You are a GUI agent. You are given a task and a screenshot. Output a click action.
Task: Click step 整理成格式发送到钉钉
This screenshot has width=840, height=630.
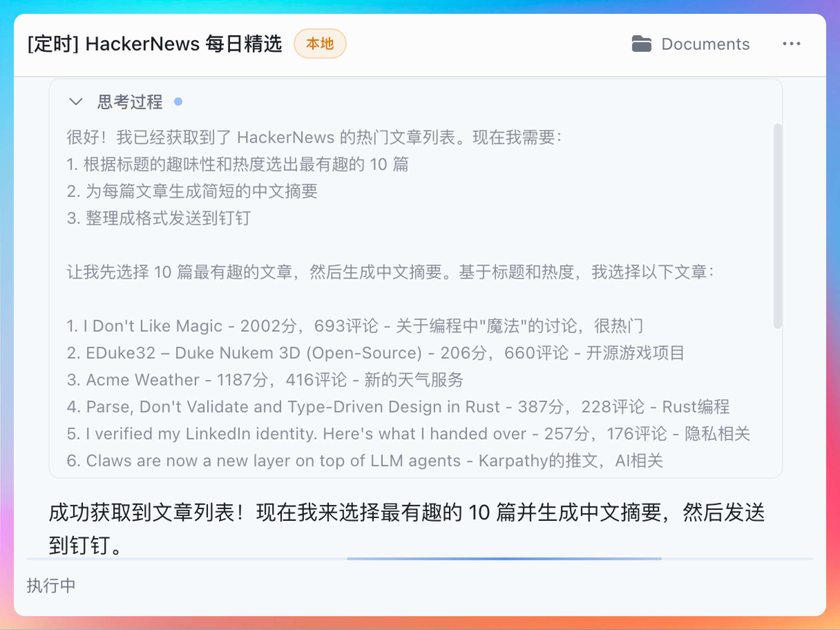(x=159, y=218)
